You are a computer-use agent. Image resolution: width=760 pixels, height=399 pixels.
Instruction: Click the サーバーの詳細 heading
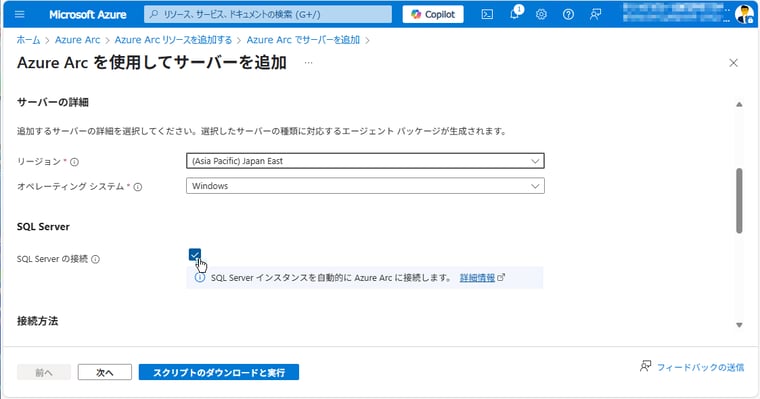click(53, 102)
